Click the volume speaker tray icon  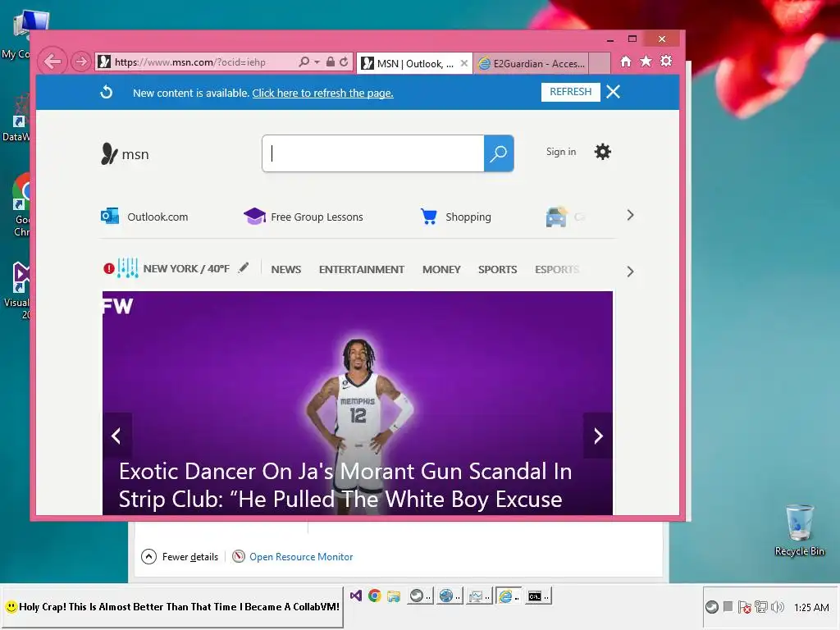[778, 607]
